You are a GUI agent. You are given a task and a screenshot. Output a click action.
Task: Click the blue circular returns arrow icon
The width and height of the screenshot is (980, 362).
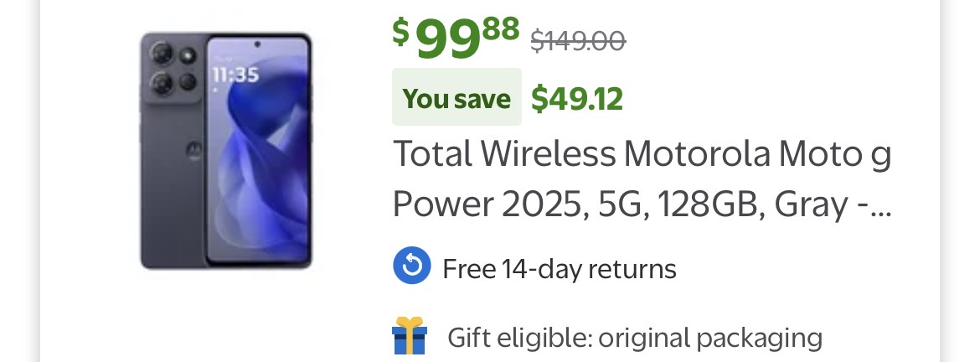point(412,267)
